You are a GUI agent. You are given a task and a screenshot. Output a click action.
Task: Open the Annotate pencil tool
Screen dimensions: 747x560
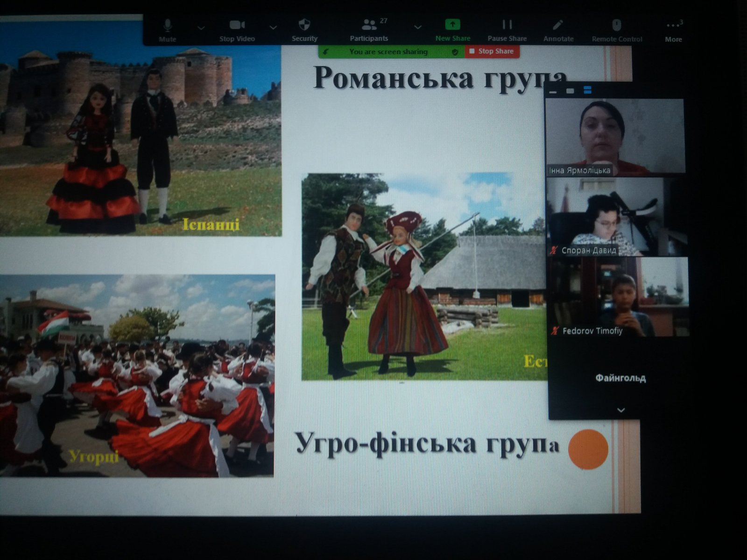click(x=558, y=30)
